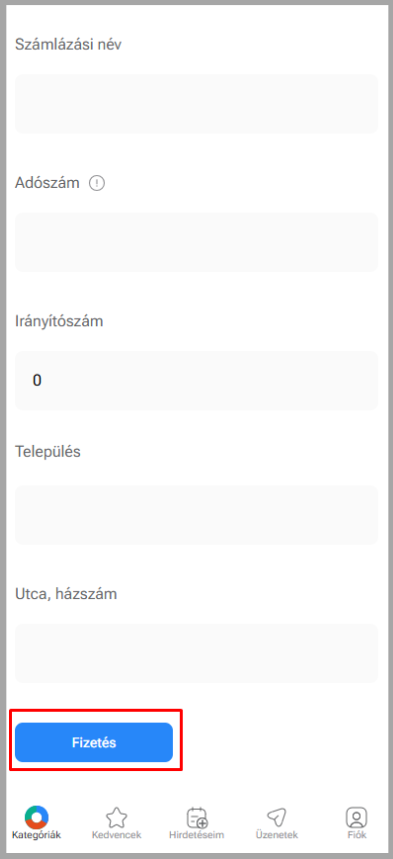This screenshot has height=859, width=393.
Task: Open the Hirdetéseim tab label
Action: 197,835
